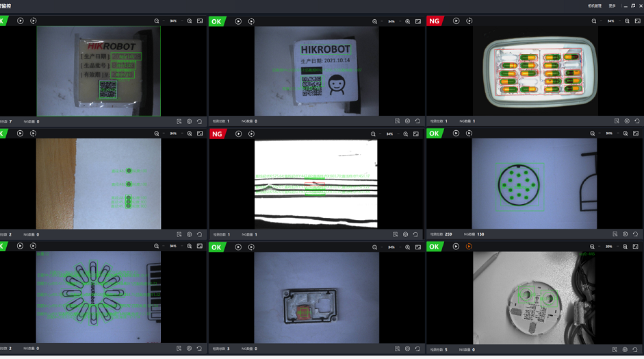Click the red NG badge on capsule panel
This screenshot has width=644, height=359.
pos(435,21)
